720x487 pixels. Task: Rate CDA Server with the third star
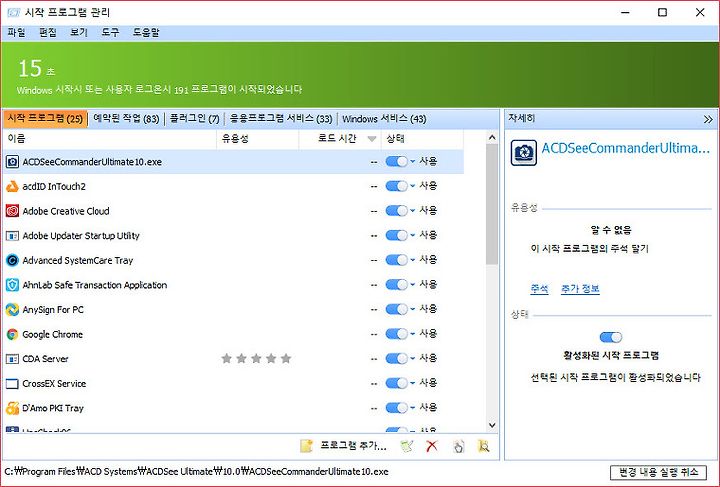[256, 358]
